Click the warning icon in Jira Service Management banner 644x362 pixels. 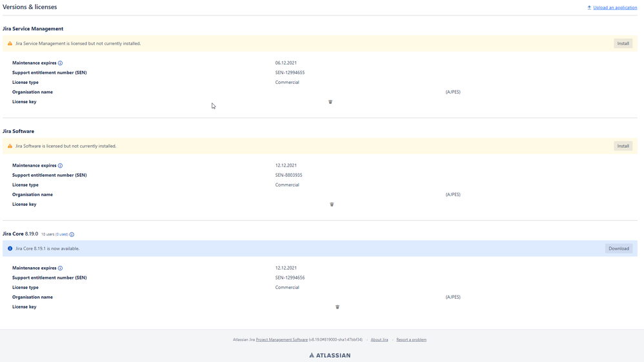pos(10,43)
